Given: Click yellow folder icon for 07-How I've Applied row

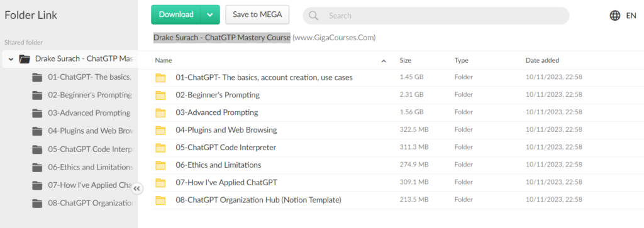Looking at the screenshot, I should 160,183.
